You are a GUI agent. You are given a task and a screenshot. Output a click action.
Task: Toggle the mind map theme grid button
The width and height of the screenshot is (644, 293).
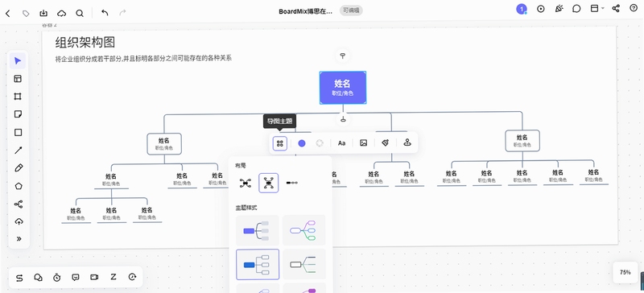coord(279,143)
